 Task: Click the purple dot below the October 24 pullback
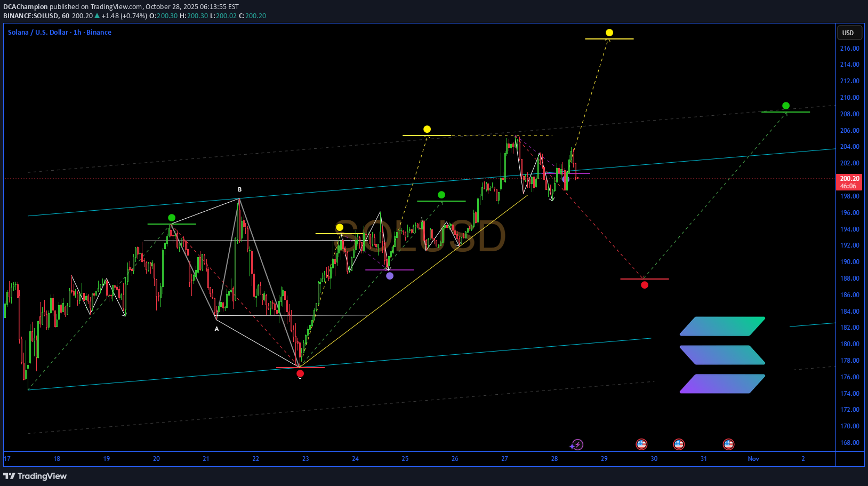point(390,276)
